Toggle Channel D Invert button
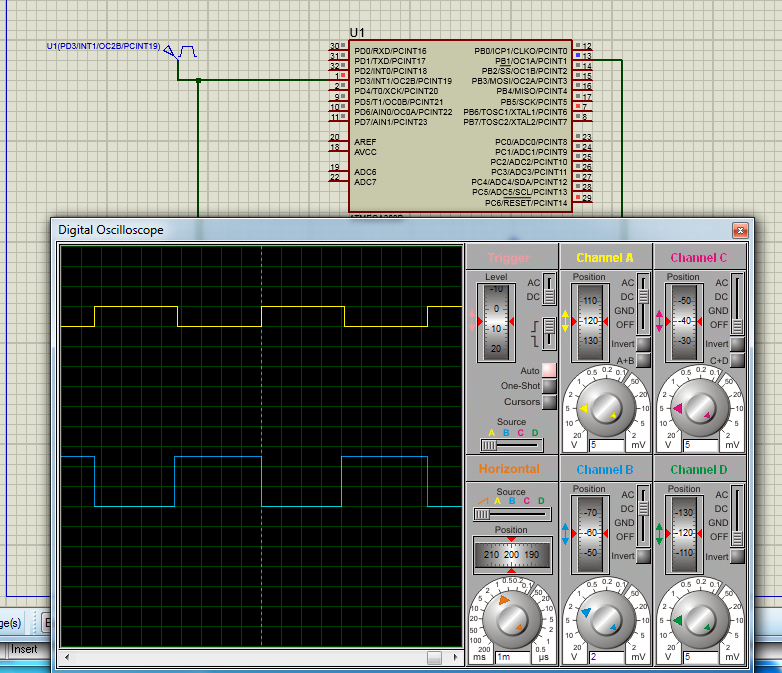 pyautogui.click(x=737, y=556)
